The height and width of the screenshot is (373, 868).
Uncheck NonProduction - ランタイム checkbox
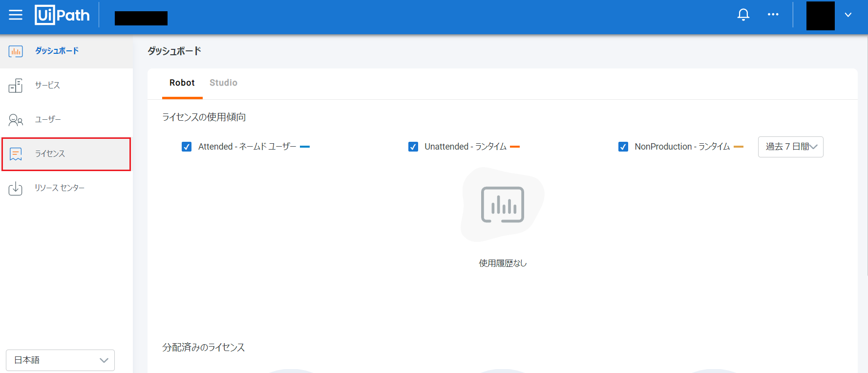pos(623,147)
